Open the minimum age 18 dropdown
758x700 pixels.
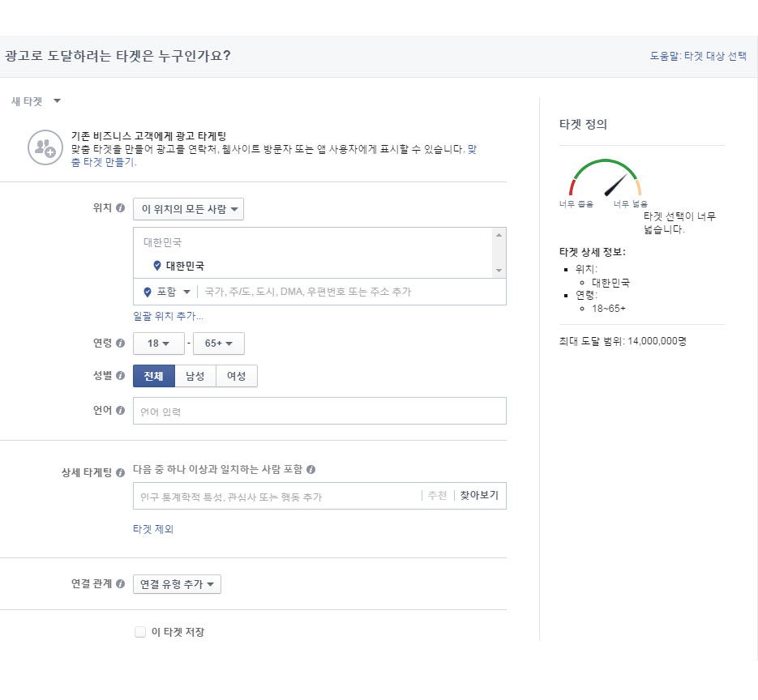[x=159, y=344]
